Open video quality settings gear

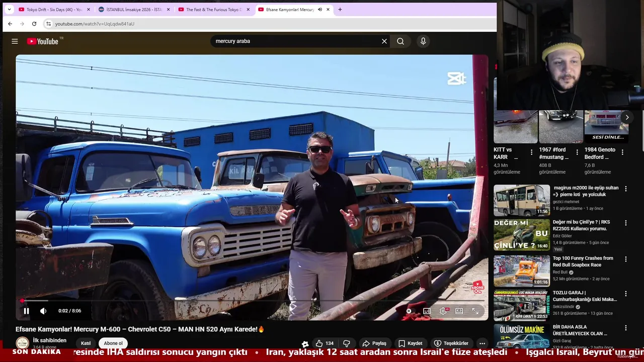click(443, 311)
